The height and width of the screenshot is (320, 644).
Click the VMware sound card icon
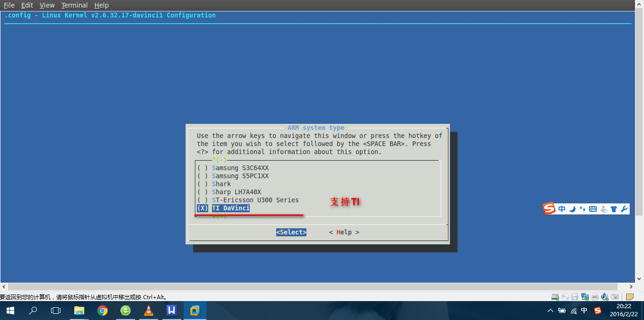(x=605, y=297)
